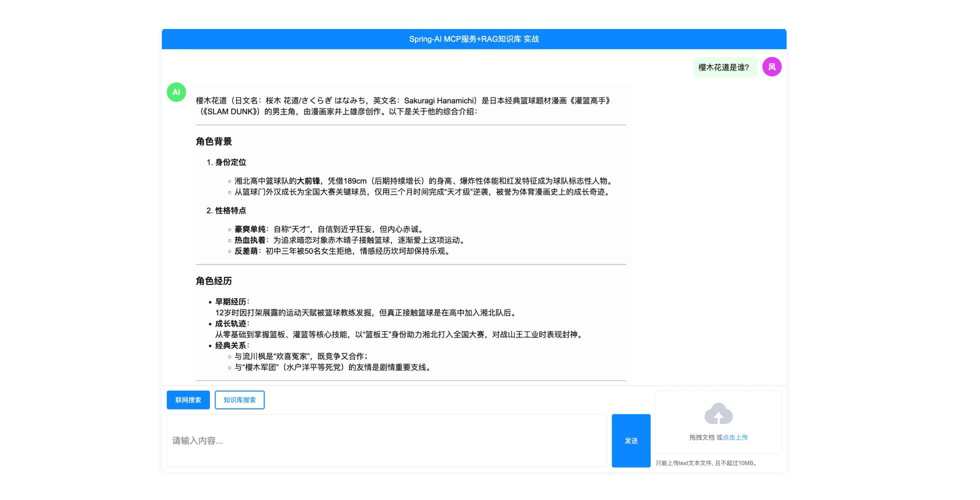Click the 发送 send button
The width and height of the screenshot is (980, 500).
click(x=631, y=440)
